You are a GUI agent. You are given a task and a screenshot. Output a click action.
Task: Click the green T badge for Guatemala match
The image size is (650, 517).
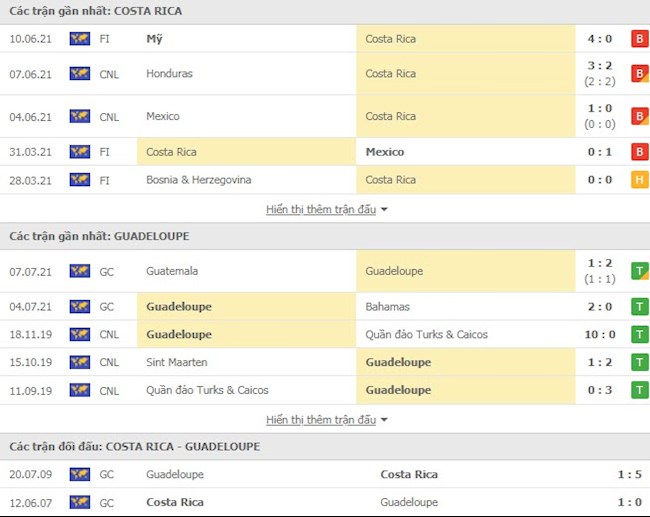[x=637, y=271]
